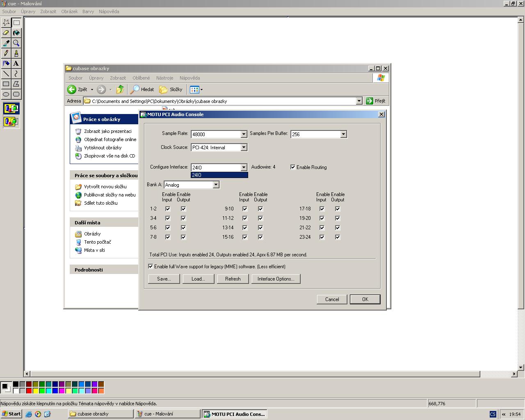Click the Hledat search icon in Explorer
Screen dimensions: 525x420
point(135,89)
